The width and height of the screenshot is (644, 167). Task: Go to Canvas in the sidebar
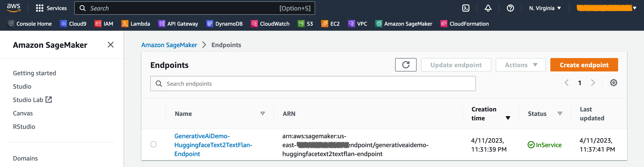[x=23, y=113]
